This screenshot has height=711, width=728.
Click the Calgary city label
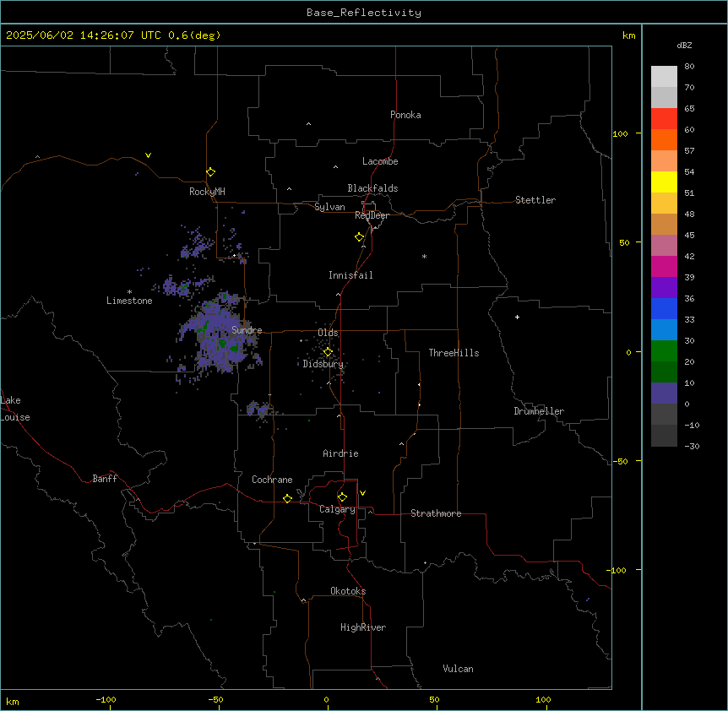[337, 509]
